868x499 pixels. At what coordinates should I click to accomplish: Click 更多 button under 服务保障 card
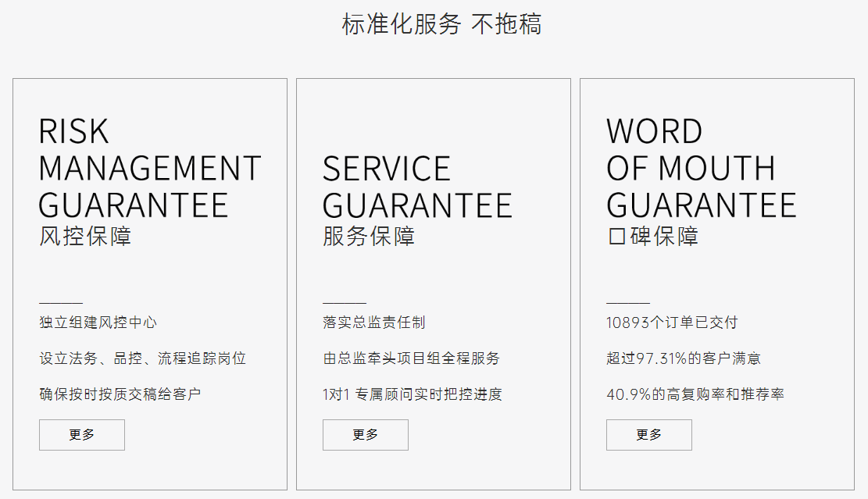point(365,435)
